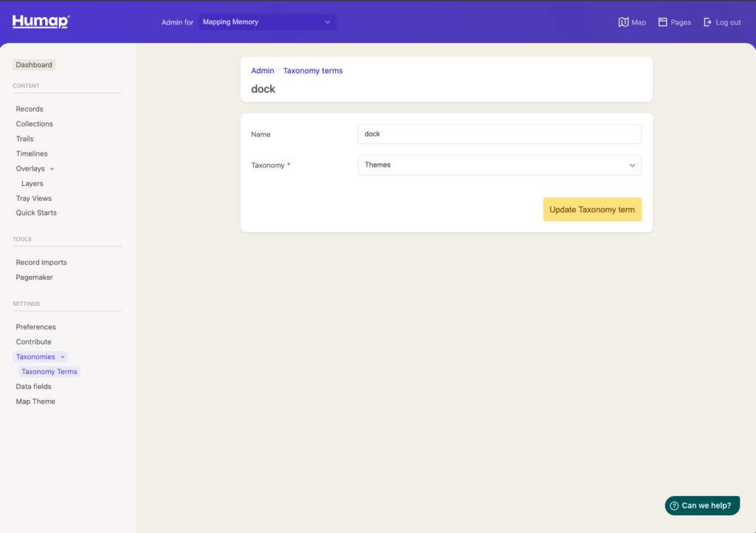Open Pagemaker from the sidebar
756x533 pixels.
(x=35, y=278)
